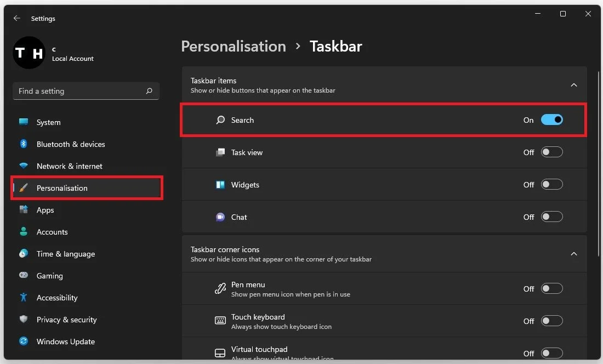The image size is (603, 364).
Task: Click the TH account profile picture
Action: [x=29, y=53]
